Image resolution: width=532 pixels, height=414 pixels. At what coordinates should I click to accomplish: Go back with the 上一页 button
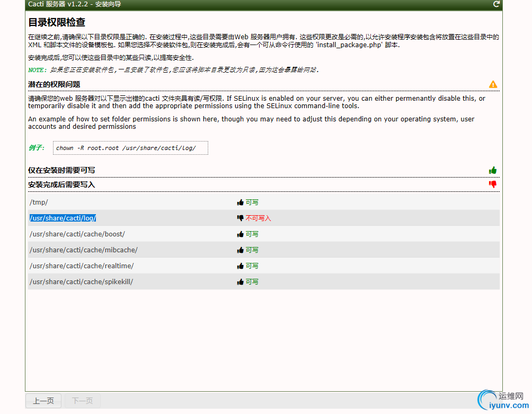pos(43,401)
